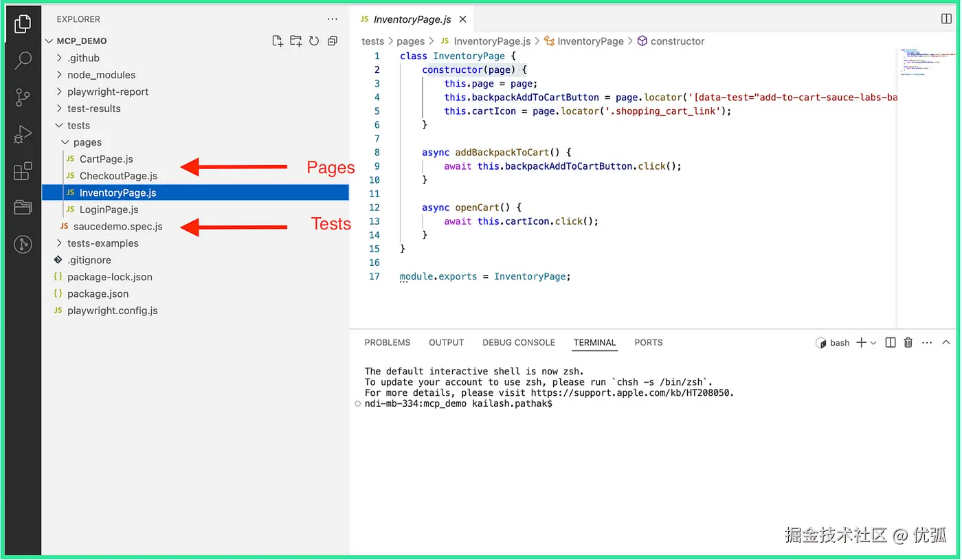
Task: Open CartPage.js in Explorer
Action: point(196,159)
